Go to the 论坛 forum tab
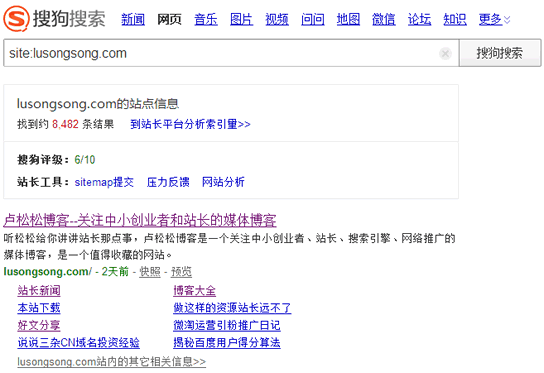The image size is (544, 373). [419, 19]
